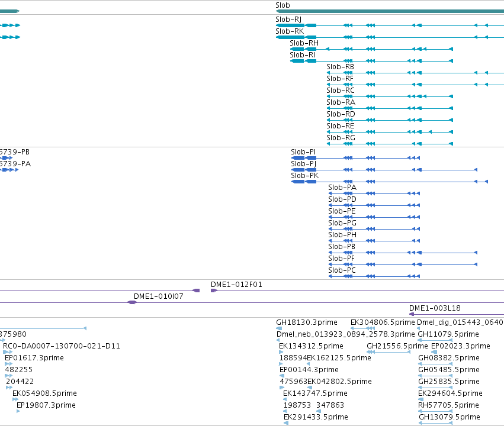Click the EK143747.5prime EST label
The height and width of the screenshot is (426, 504).
tap(315, 394)
